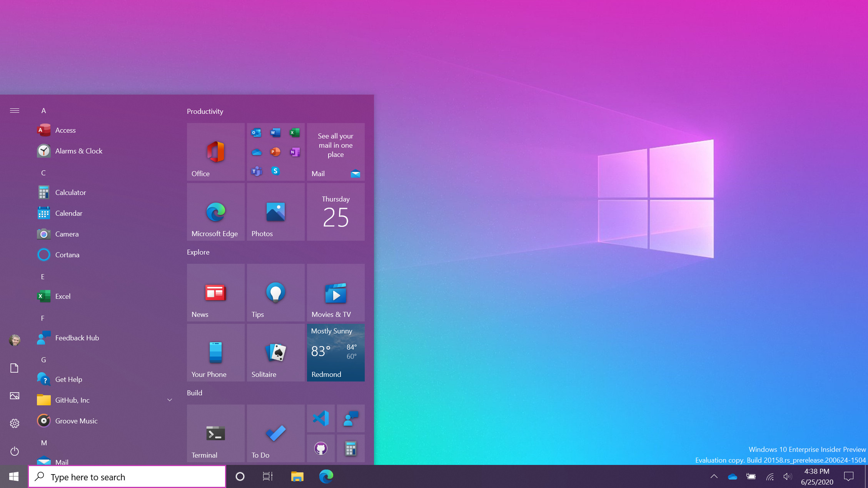868x488 pixels.
Task: Open Notifications panel in taskbar
Action: 851,477
